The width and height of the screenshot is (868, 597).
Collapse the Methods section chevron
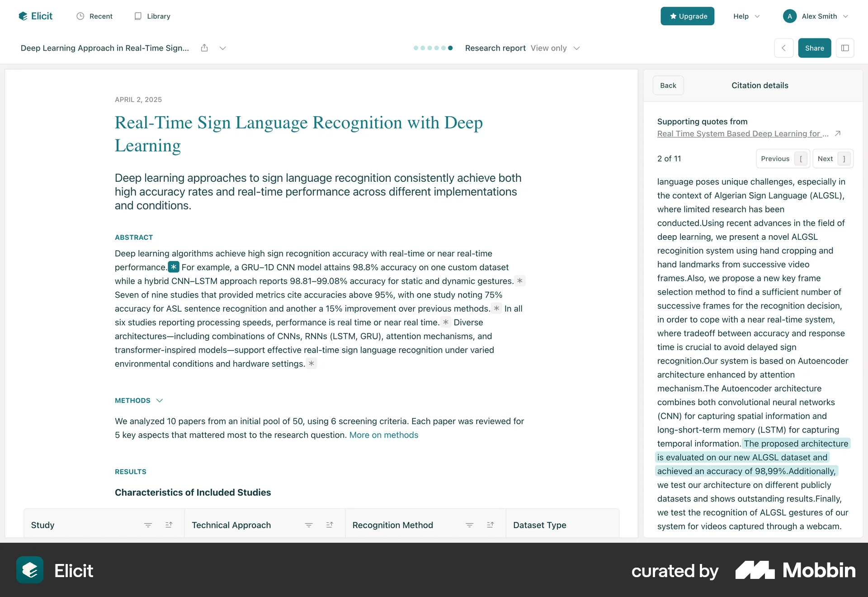coord(160,401)
